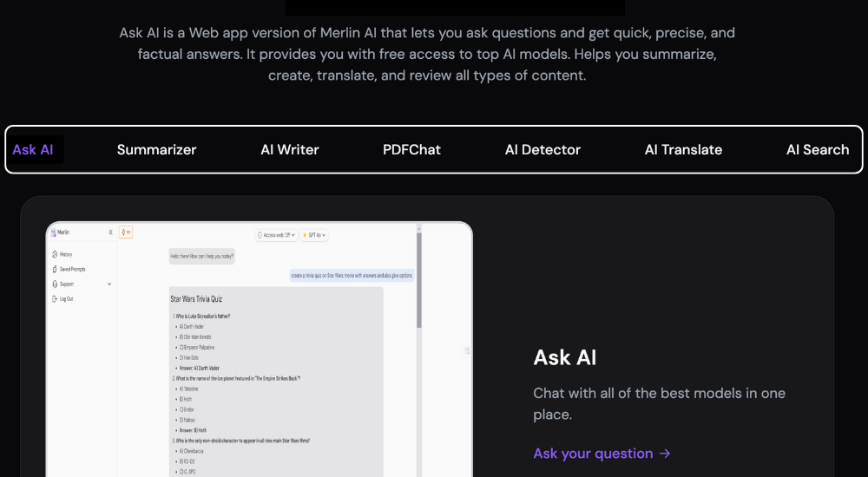Collapse the Merlin preview sidebar arrow icon
The width and height of the screenshot is (868, 477).
coord(111,233)
